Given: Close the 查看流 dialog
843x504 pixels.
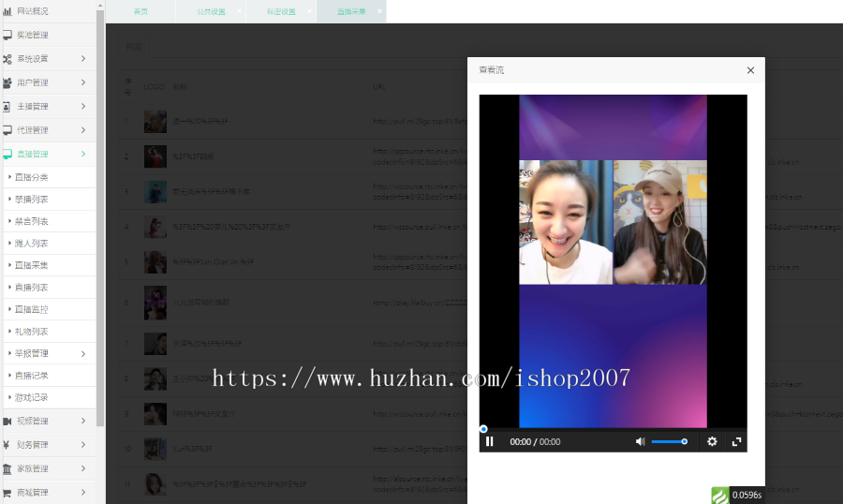Looking at the screenshot, I should pyautogui.click(x=750, y=70).
